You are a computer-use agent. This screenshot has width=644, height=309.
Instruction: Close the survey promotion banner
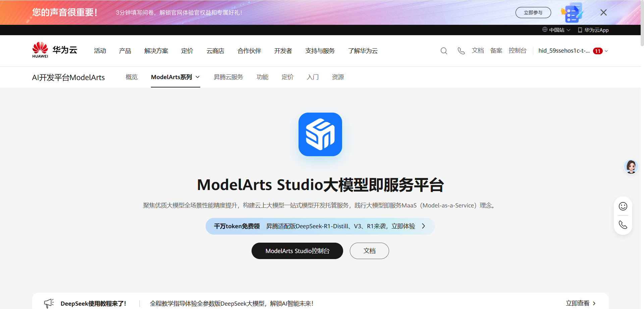603,12
